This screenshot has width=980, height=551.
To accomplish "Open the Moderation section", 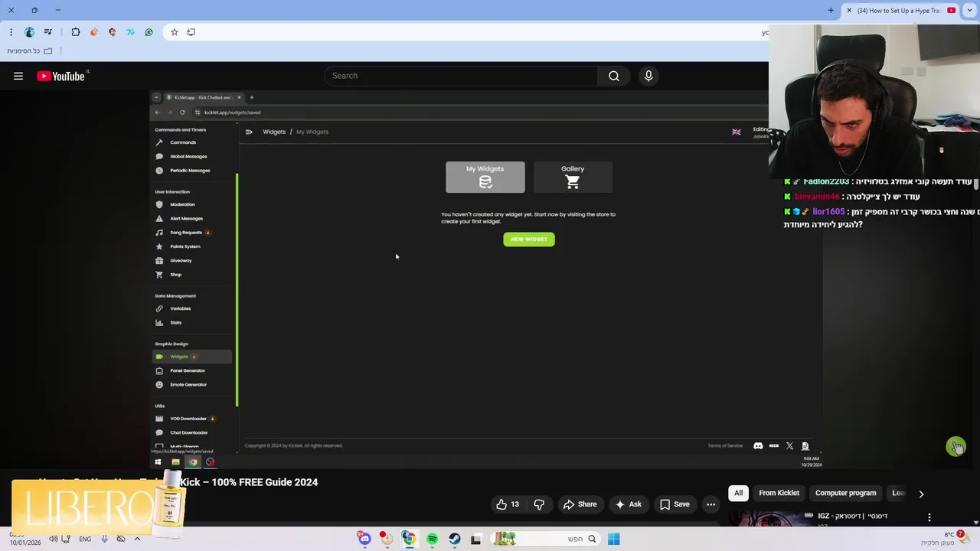I will click(x=193, y=204).
